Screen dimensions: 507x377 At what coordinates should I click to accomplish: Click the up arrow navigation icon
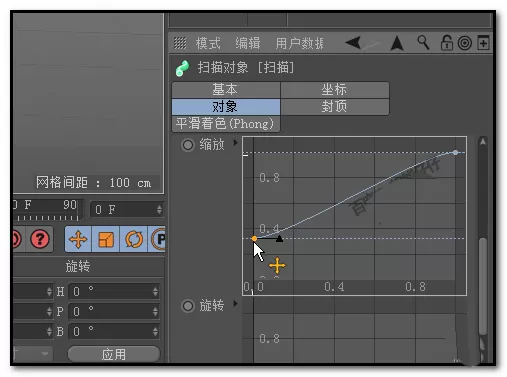[397, 43]
